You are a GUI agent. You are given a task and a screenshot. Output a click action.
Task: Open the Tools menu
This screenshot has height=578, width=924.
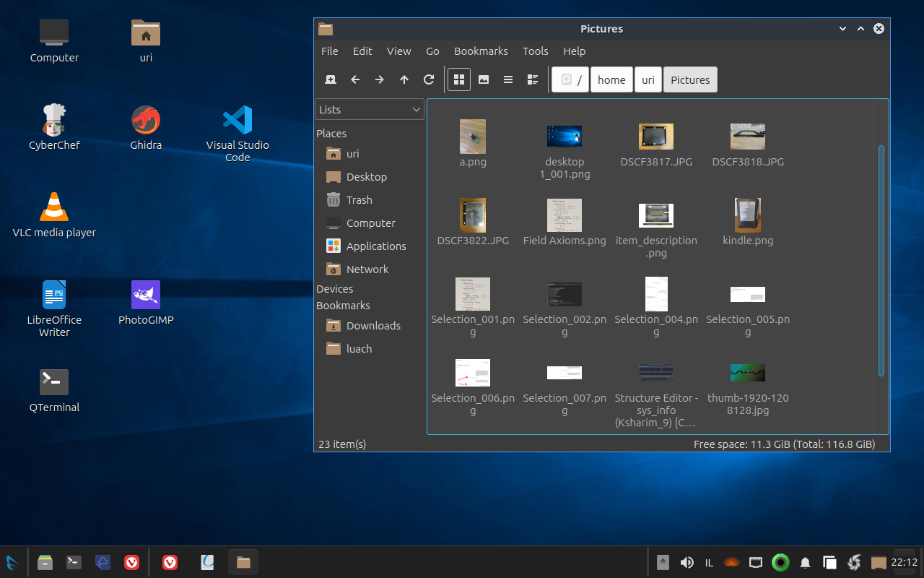(x=535, y=51)
